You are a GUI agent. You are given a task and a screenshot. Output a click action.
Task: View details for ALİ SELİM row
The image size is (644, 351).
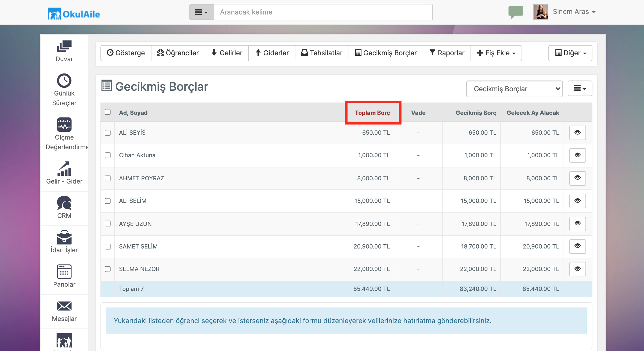click(577, 201)
